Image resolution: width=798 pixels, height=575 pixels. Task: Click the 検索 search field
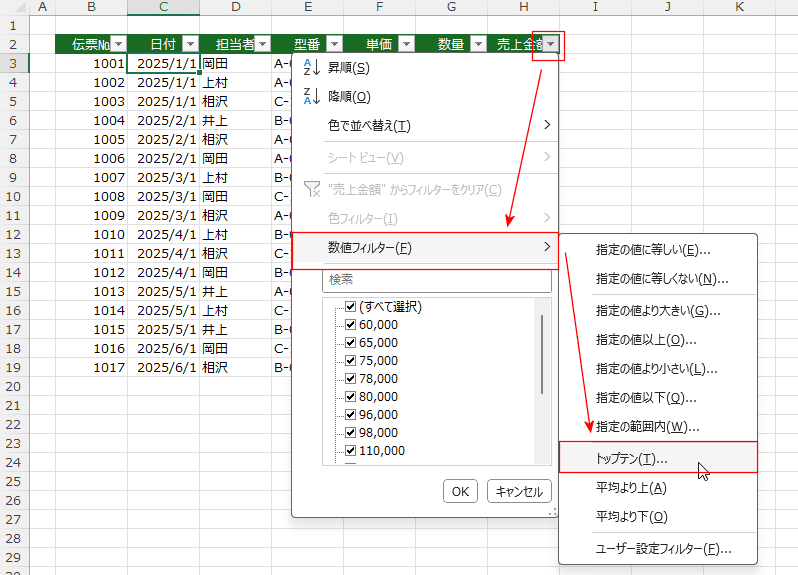tap(436, 280)
